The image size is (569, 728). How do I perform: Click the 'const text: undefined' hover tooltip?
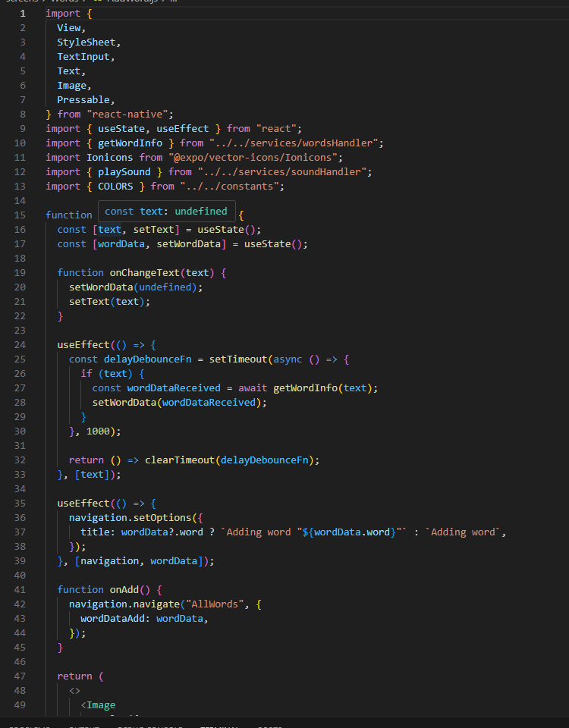click(166, 212)
